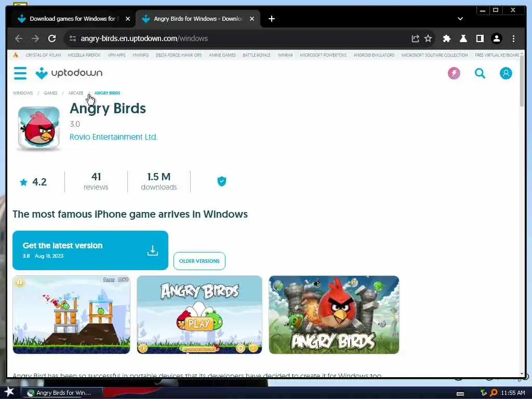Click the Uptodown logo
The image size is (532, 399).
click(x=69, y=73)
